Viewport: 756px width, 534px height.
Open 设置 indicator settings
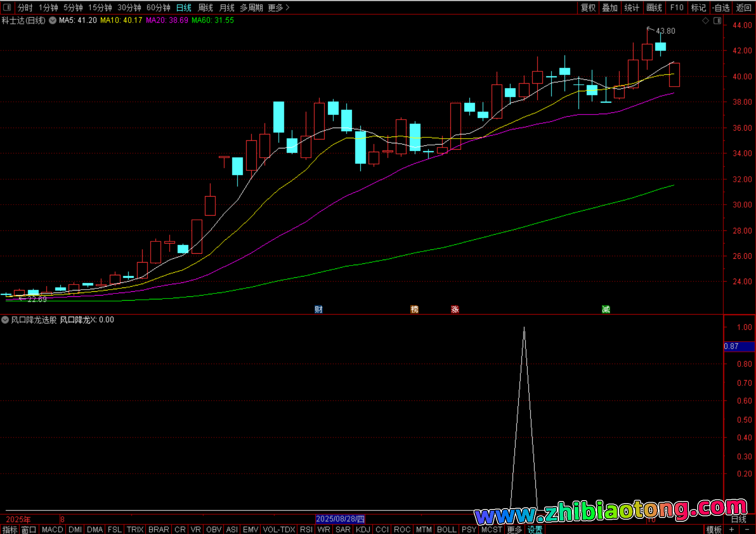(x=535, y=529)
